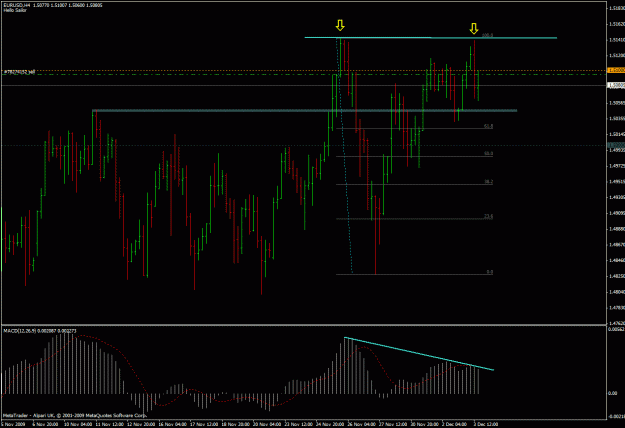Click the "6 Nov 20:00" time label
The height and width of the screenshot is (428, 625).
[x=45, y=424]
